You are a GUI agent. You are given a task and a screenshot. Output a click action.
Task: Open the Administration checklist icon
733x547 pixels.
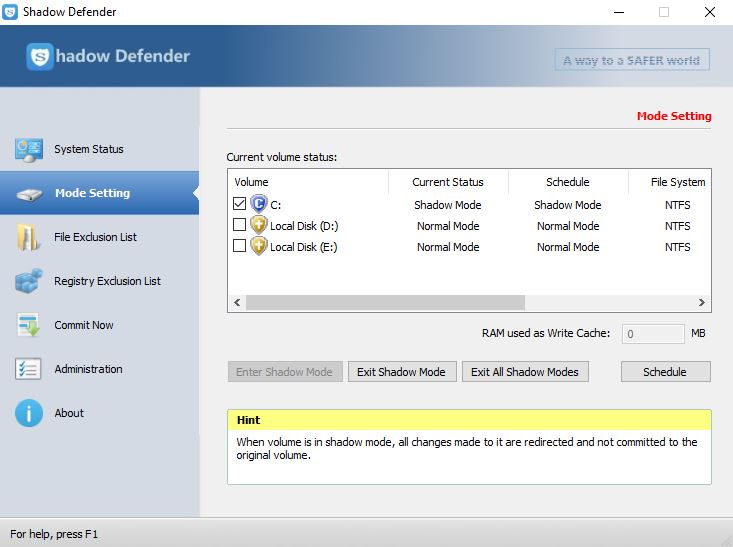[29, 369]
